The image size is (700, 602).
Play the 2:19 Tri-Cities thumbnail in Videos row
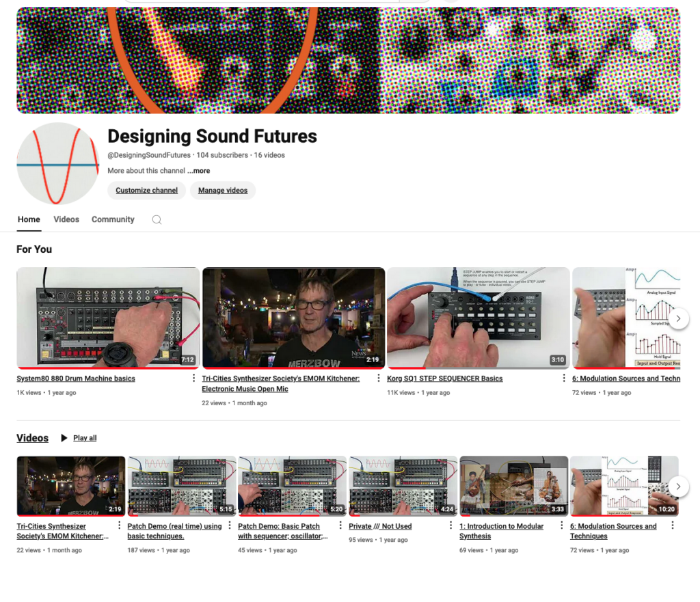71,486
